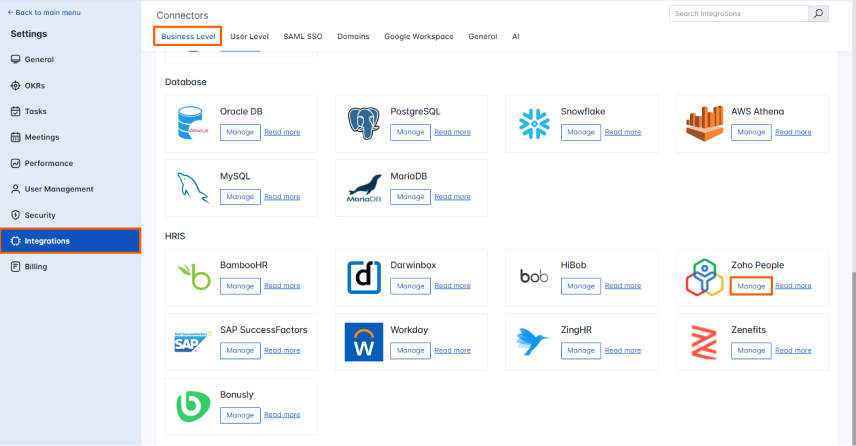
Task: Click the SAP SuccessFactors logo
Action: click(193, 342)
